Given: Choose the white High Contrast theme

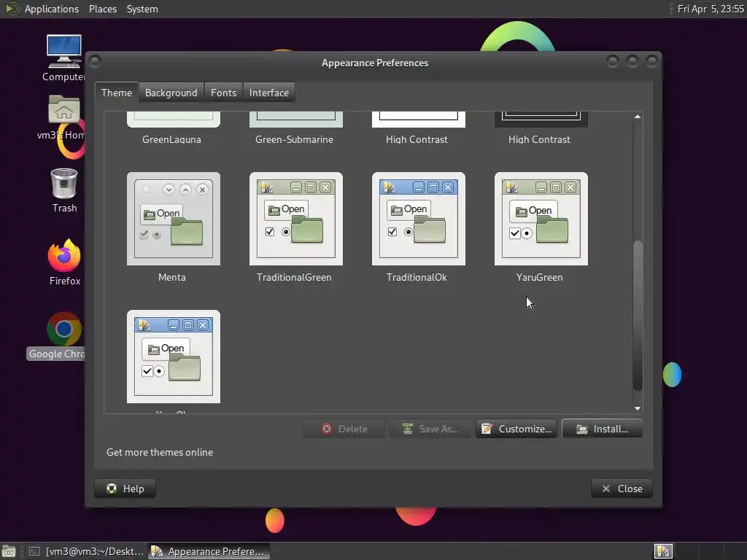Looking at the screenshot, I should [x=418, y=128].
